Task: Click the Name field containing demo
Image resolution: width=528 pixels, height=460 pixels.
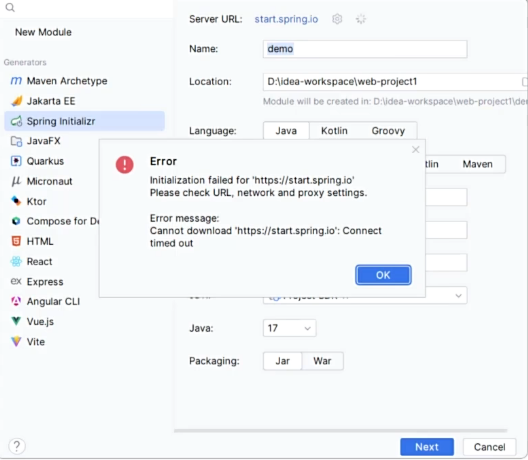Action: click(365, 49)
